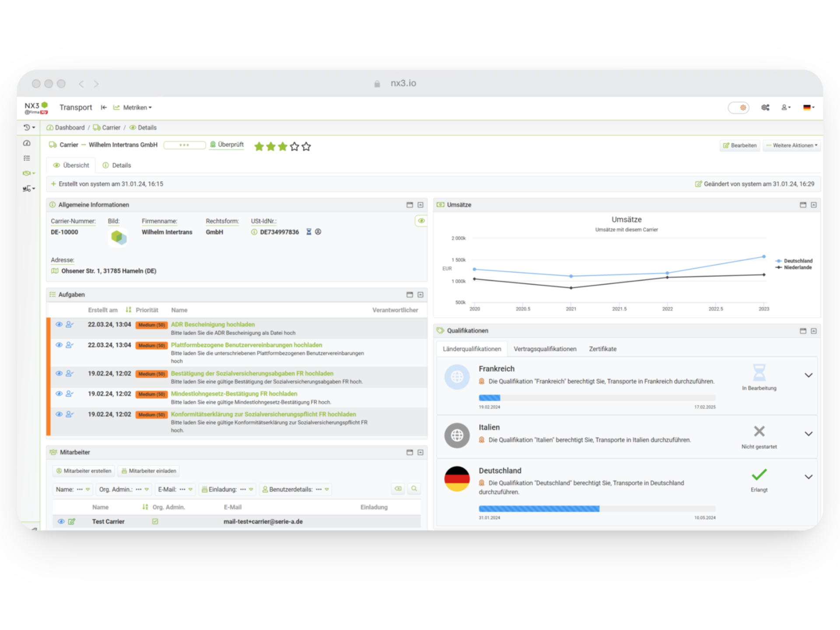
Task: Click the search icon in Mitarbeiter filters
Action: (414, 489)
